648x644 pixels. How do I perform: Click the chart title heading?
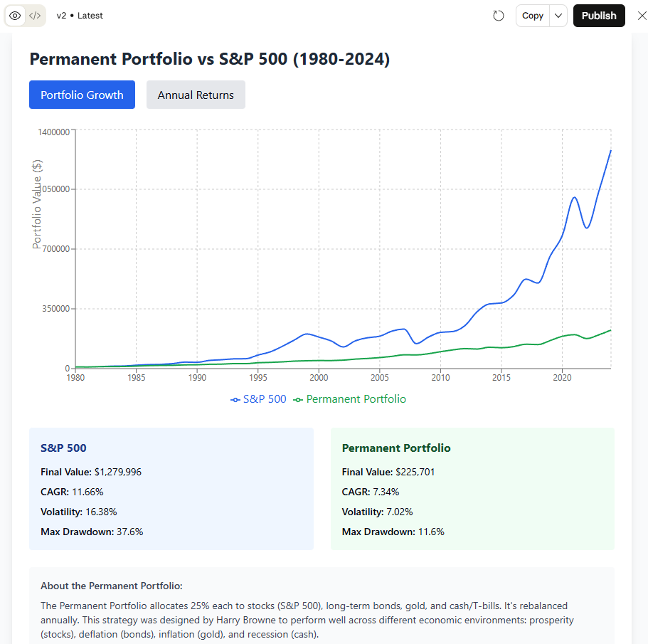pos(209,59)
